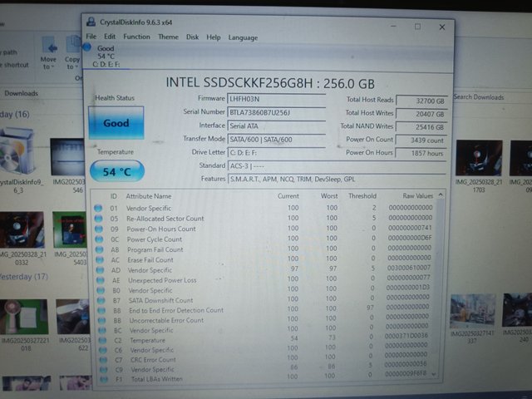This screenshot has height=399, width=532.
Task: Click the Firmware field LHFH03N
Action: pos(276,99)
